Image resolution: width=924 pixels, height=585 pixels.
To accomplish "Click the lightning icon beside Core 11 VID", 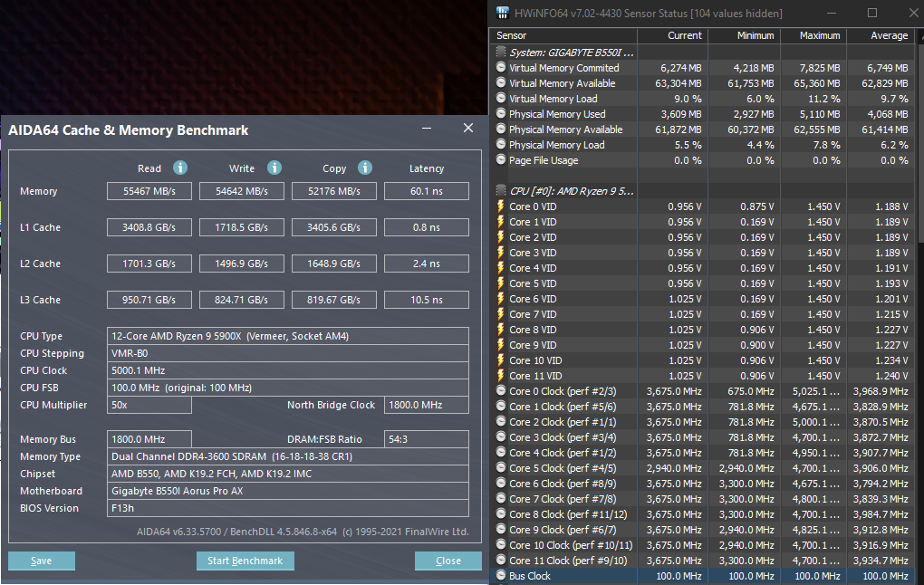I will coord(501,375).
